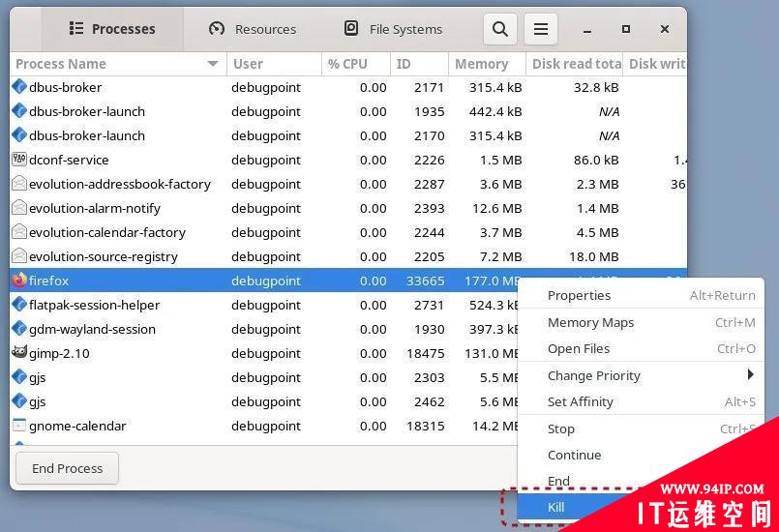Click the evolution-alarm-notify mail icon

tap(19, 208)
